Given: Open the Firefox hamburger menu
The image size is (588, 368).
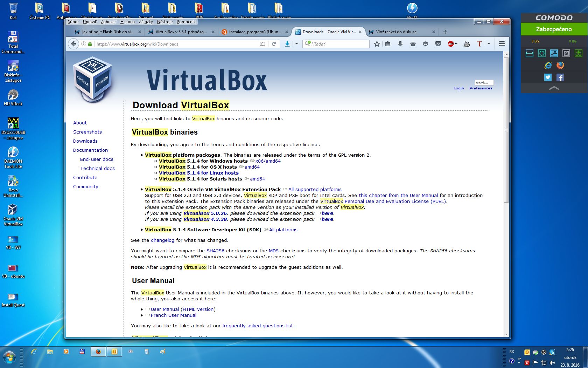Looking at the screenshot, I should tap(502, 44).
